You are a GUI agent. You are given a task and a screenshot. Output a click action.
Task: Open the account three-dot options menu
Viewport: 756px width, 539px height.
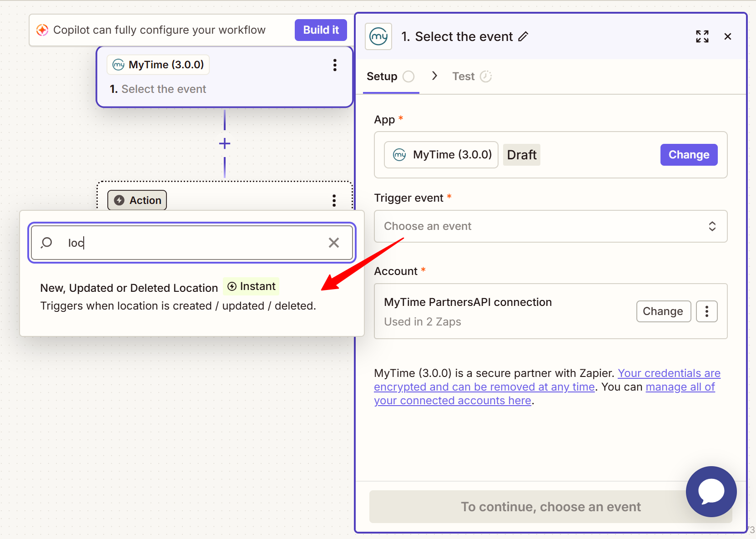point(707,311)
